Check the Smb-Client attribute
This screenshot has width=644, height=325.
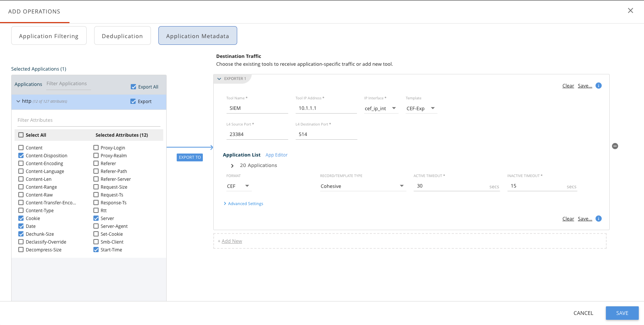(x=96, y=242)
